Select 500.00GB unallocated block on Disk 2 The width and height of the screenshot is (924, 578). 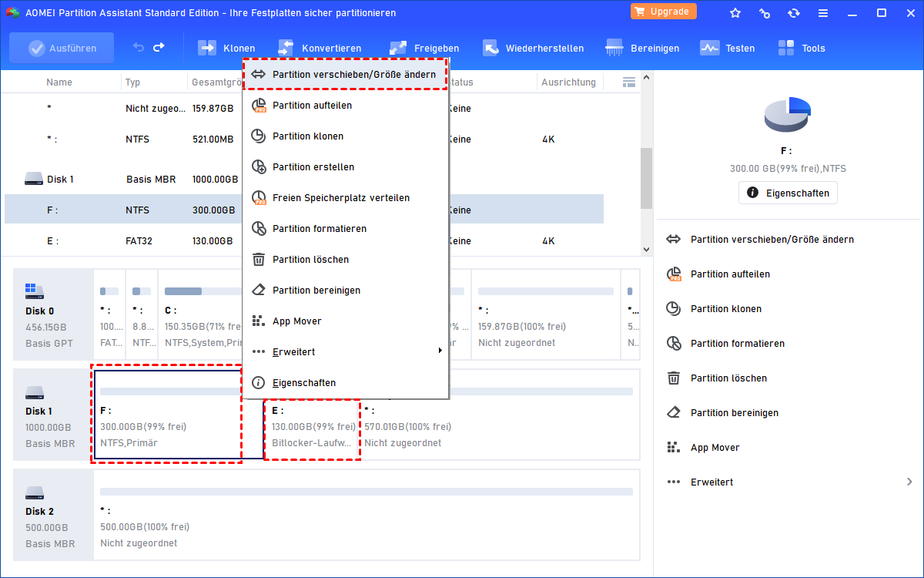pyautogui.click(x=367, y=515)
